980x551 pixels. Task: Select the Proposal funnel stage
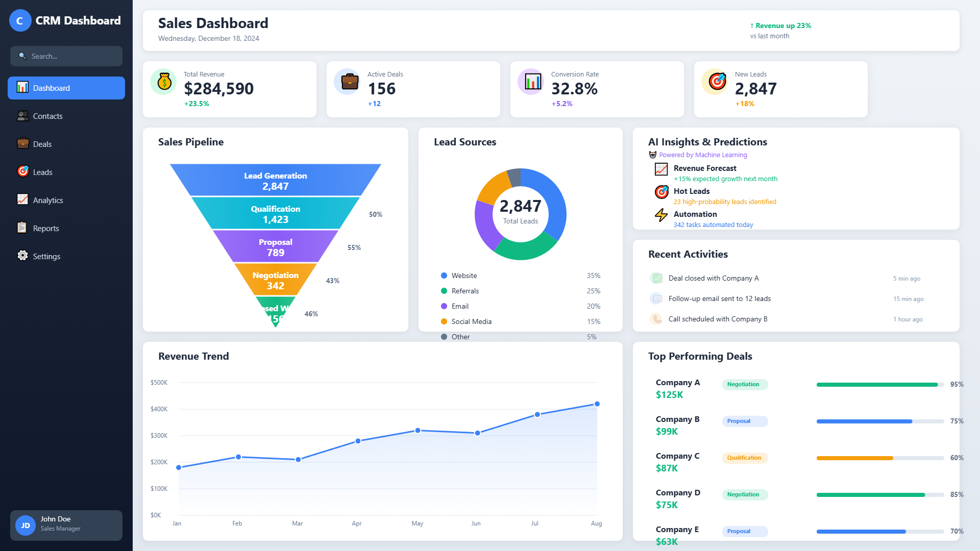(x=276, y=246)
